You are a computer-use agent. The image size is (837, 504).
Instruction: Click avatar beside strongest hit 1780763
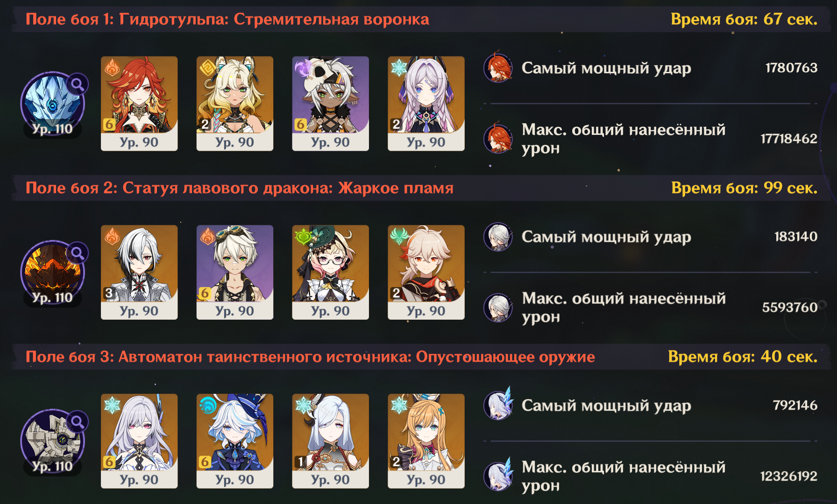click(x=498, y=67)
